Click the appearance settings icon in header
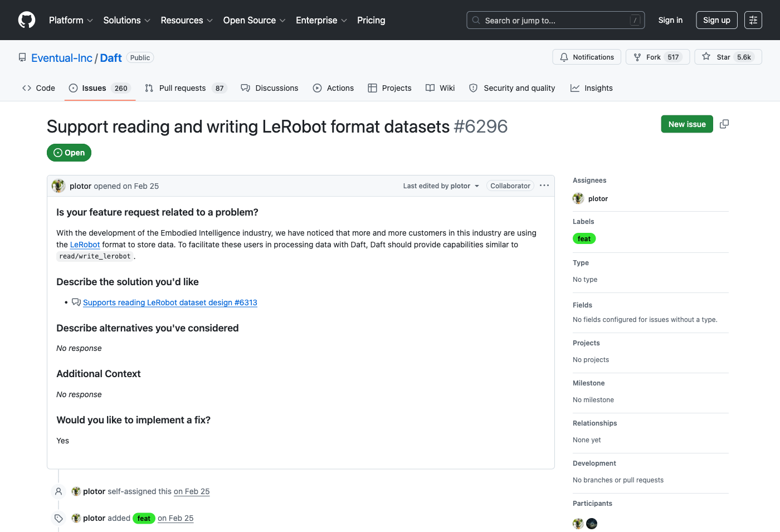The width and height of the screenshot is (780, 532). point(753,20)
